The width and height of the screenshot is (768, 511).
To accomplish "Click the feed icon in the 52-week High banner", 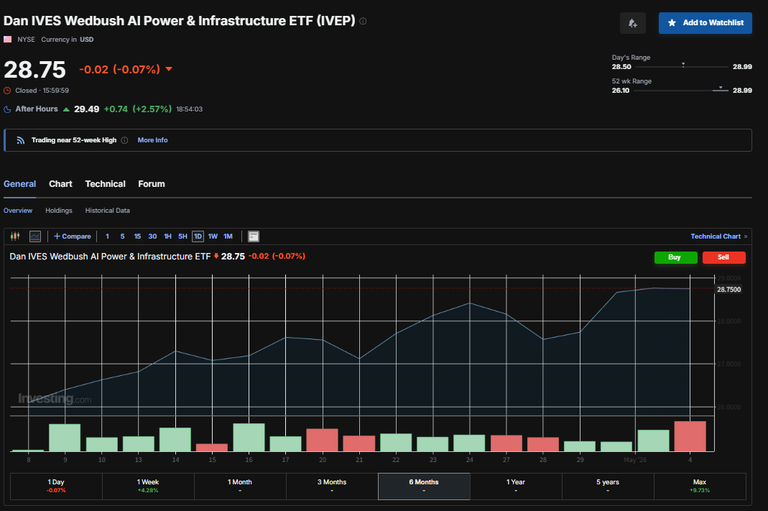I will coord(20,140).
